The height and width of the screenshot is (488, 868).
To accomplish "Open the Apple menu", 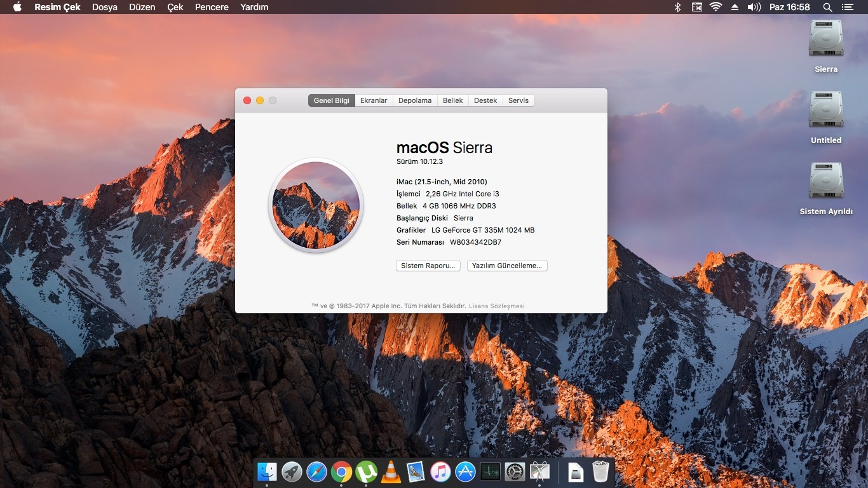I will (17, 7).
